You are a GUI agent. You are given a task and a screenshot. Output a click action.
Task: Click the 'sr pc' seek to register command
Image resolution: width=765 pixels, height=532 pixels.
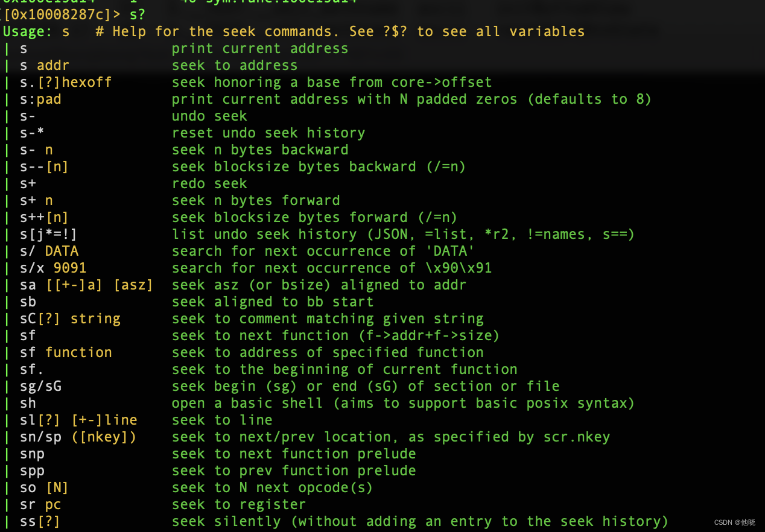40,504
